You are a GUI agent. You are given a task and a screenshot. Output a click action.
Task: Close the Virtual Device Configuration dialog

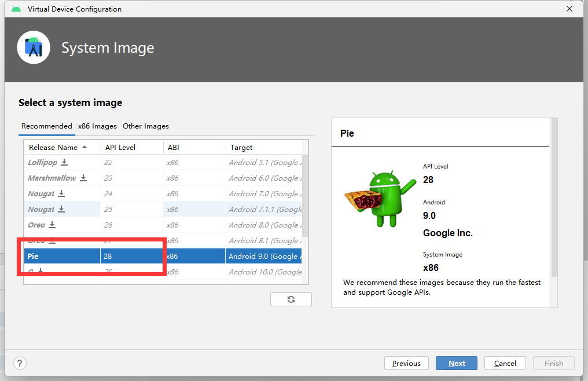569,9
